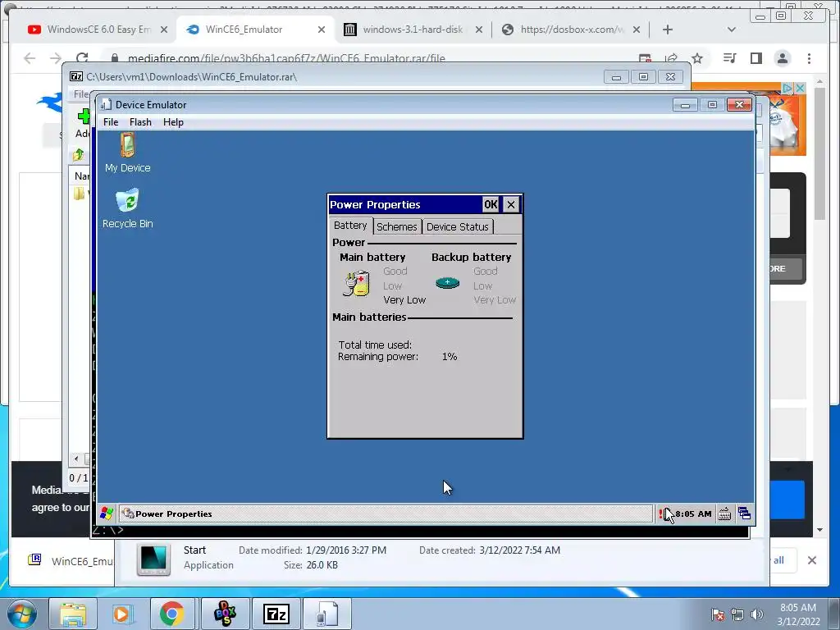
Task: Open the CE tray input panel keyboard icon
Action: click(x=724, y=514)
